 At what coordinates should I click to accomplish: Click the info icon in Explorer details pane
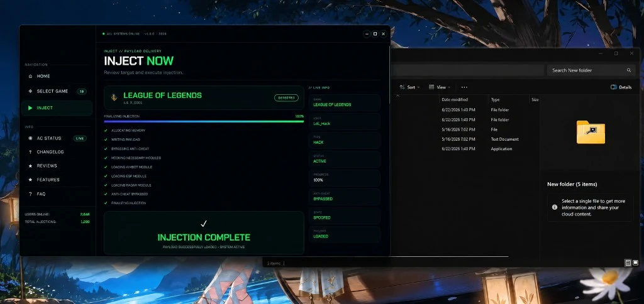555,207
